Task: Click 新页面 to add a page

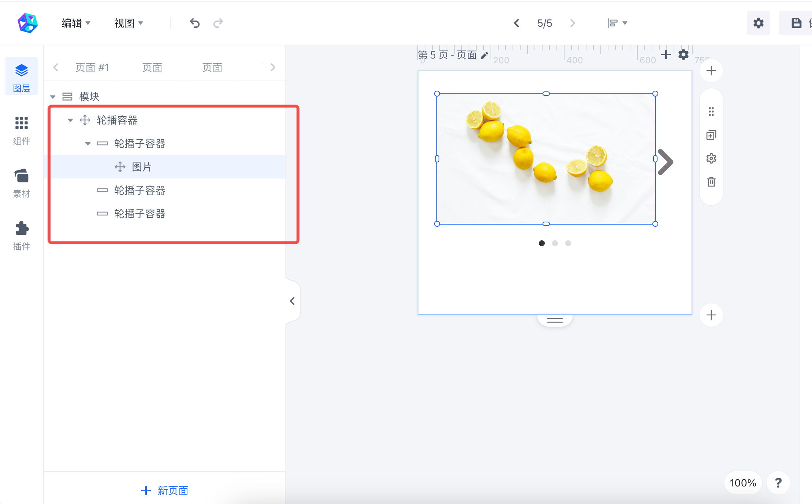Action: click(x=165, y=490)
